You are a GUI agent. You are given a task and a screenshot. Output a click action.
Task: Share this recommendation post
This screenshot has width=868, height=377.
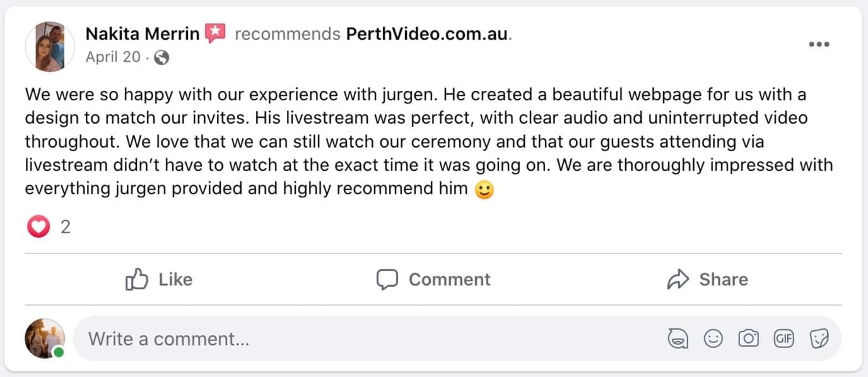pyautogui.click(x=707, y=279)
